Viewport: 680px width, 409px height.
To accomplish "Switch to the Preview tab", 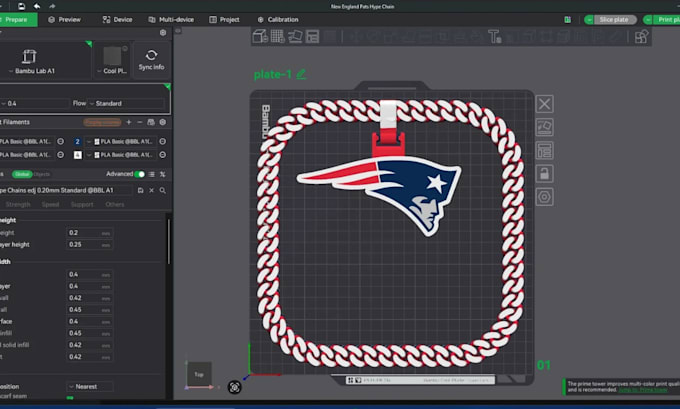I will (x=64, y=20).
